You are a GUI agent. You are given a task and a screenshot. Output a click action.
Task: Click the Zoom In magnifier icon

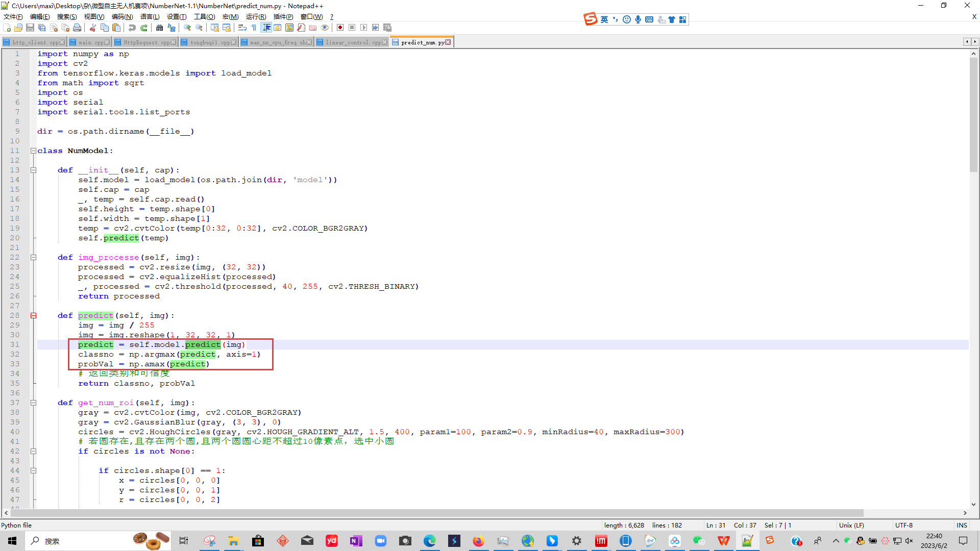(x=187, y=28)
